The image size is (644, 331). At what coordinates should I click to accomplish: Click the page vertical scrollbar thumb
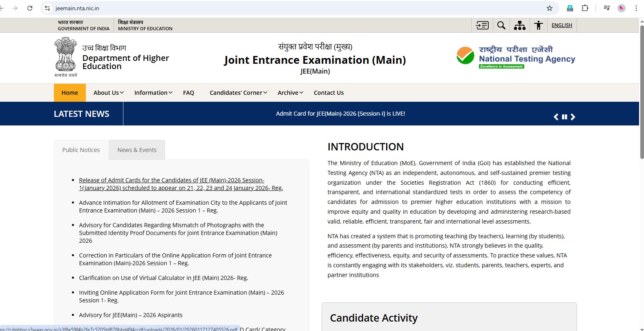[642, 92]
